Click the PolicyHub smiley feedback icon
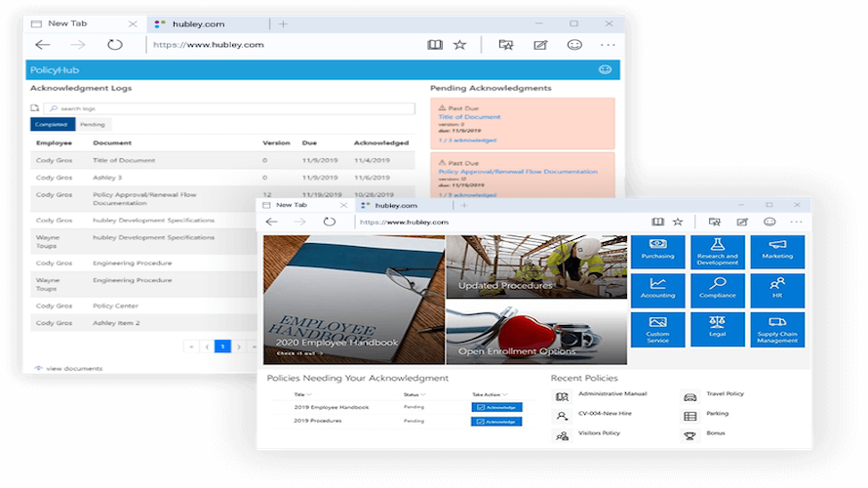868x488 pixels. 605,70
